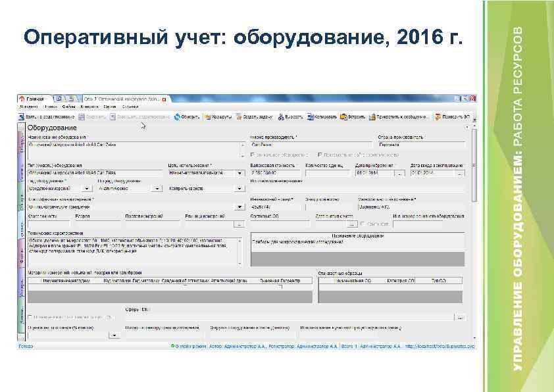Image resolution: width=554 pixels, height=392 pixels.
Task: Click 'Автор: Администратор А.А.' in status bar
Action: coord(238,347)
